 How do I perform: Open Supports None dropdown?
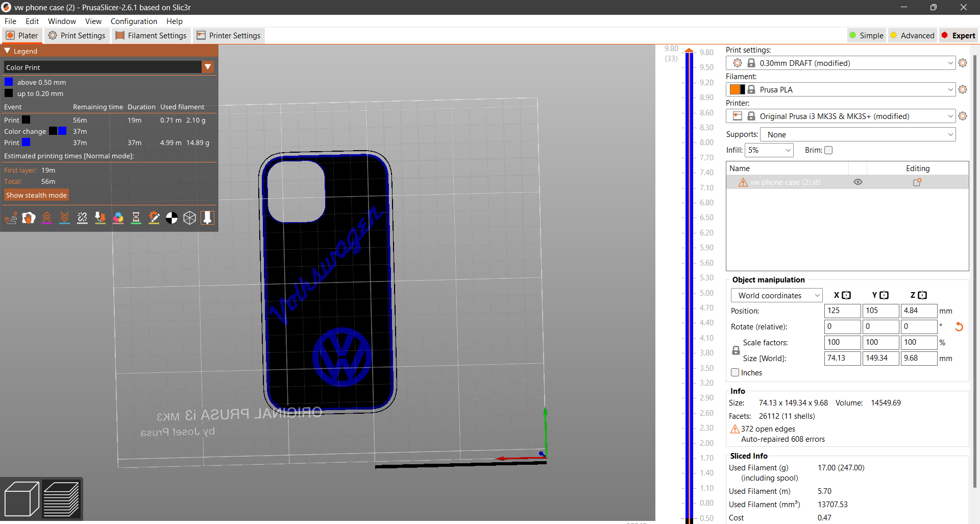(x=858, y=134)
